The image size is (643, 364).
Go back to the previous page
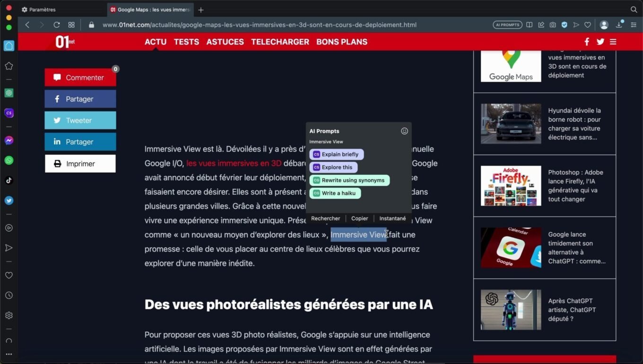(27, 25)
